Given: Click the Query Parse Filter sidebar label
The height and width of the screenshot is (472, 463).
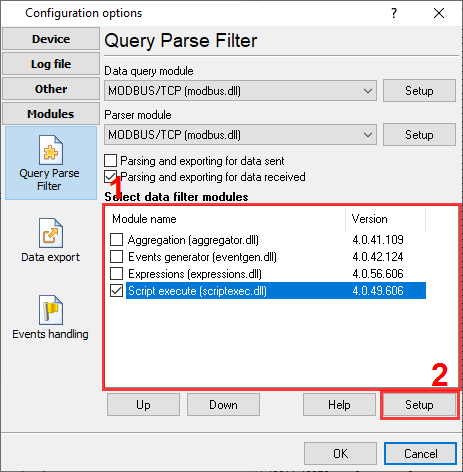Looking at the screenshot, I should tap(49, 179).
